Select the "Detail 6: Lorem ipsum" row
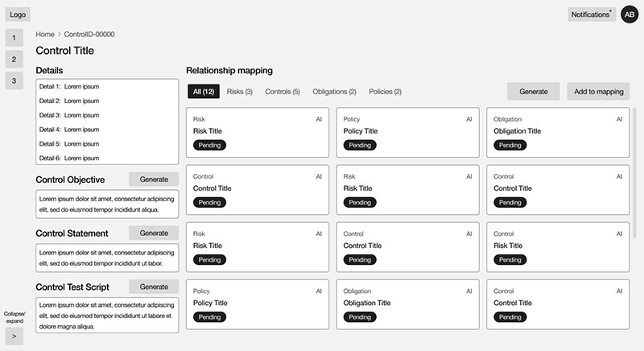644x351 pixels. [69, 158]
